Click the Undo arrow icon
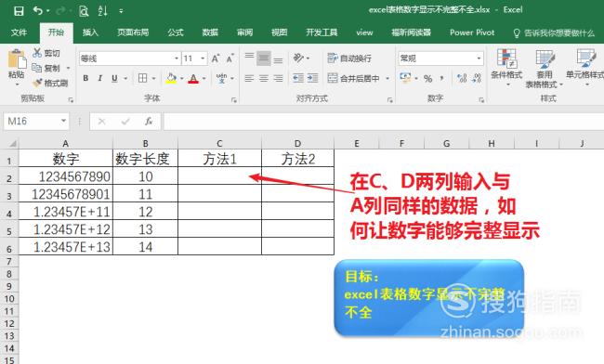This screenshot has width=604, height=364. pos(38,11)
